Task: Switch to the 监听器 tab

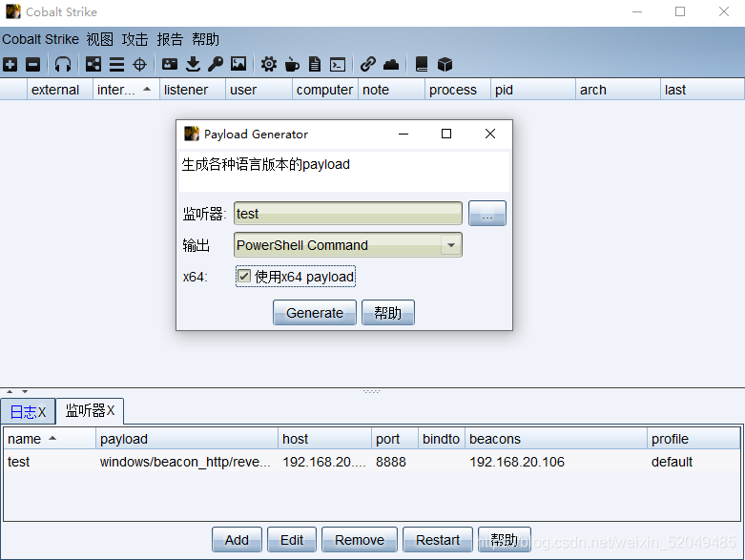Action: point(90,410)
